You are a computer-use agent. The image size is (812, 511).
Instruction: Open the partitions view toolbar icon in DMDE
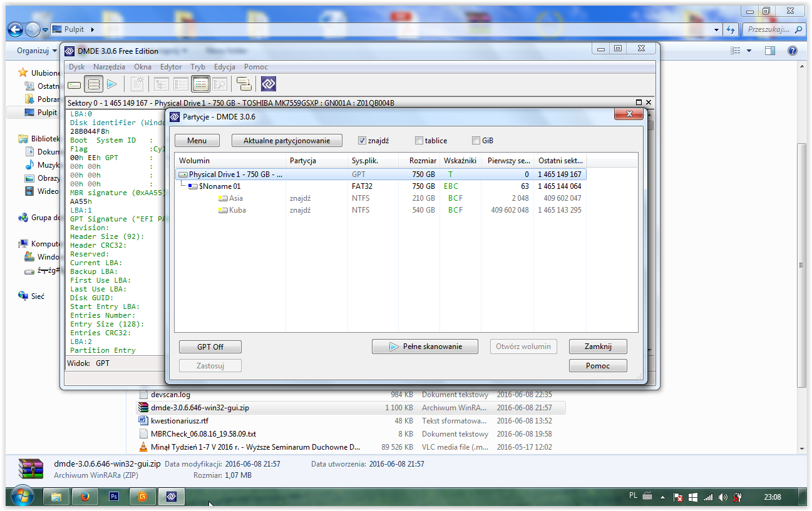93,84
